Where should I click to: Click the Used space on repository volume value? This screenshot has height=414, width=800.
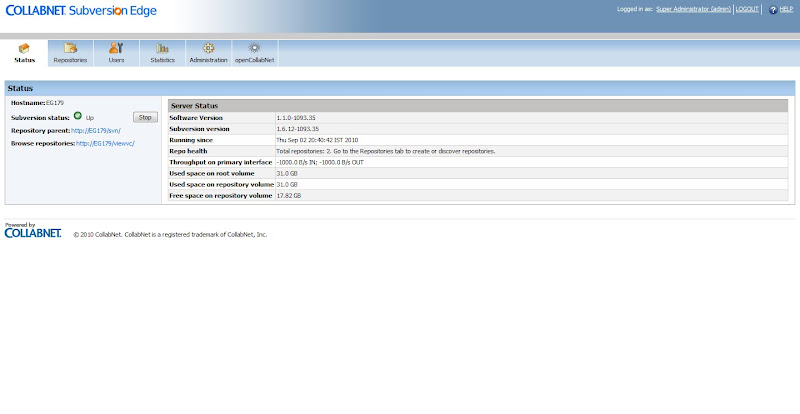(x=287, y=185)
